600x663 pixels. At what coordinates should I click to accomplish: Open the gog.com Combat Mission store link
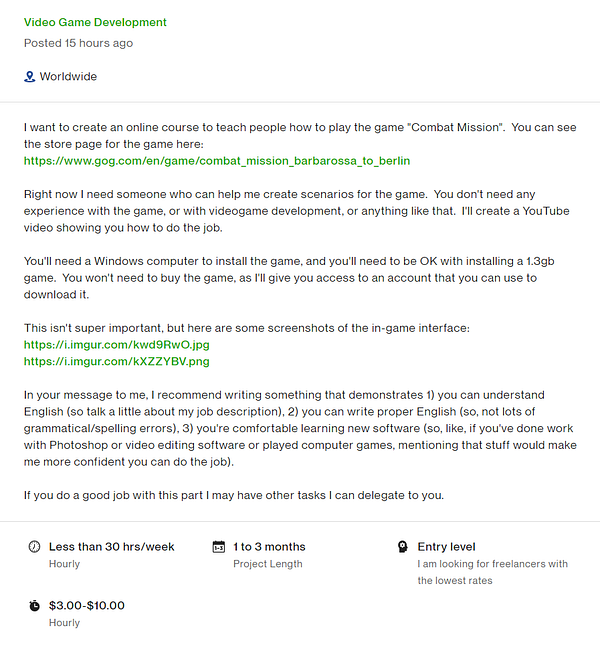point(217,160)
